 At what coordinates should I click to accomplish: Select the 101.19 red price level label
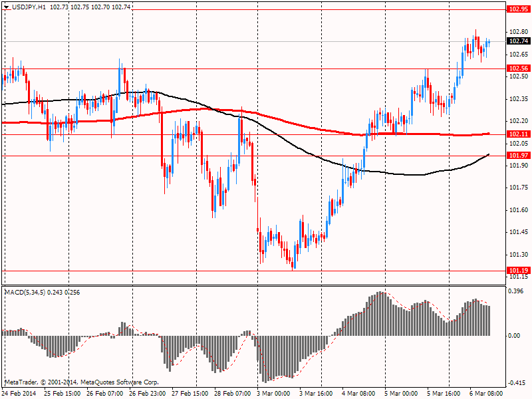tap(519, 271)
